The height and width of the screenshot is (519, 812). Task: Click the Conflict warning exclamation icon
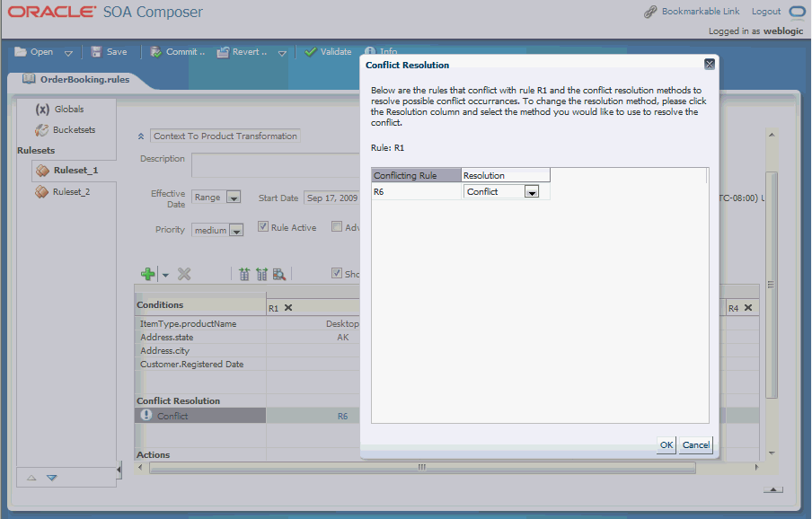click(146, 415)
